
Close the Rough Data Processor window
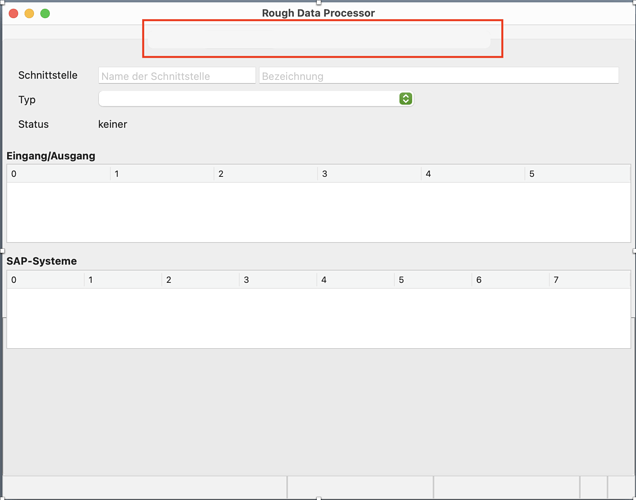click(13, 13)
